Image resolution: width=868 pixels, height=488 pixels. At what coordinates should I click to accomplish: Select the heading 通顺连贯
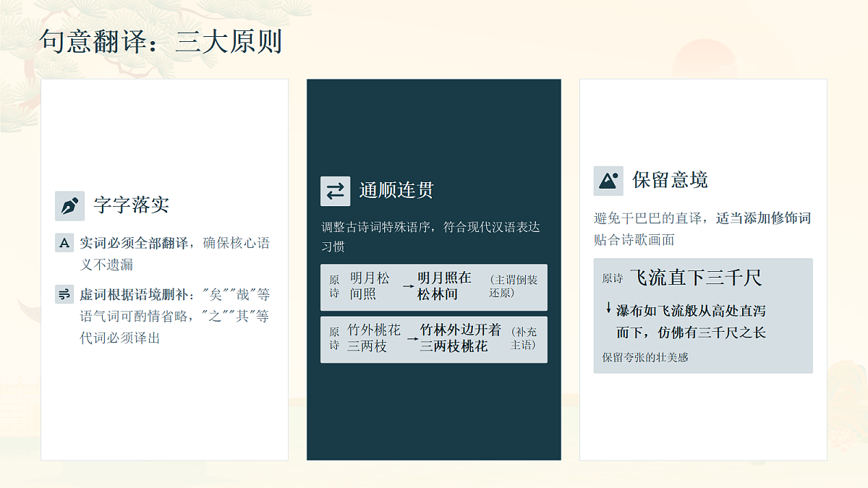coord(397,191)
